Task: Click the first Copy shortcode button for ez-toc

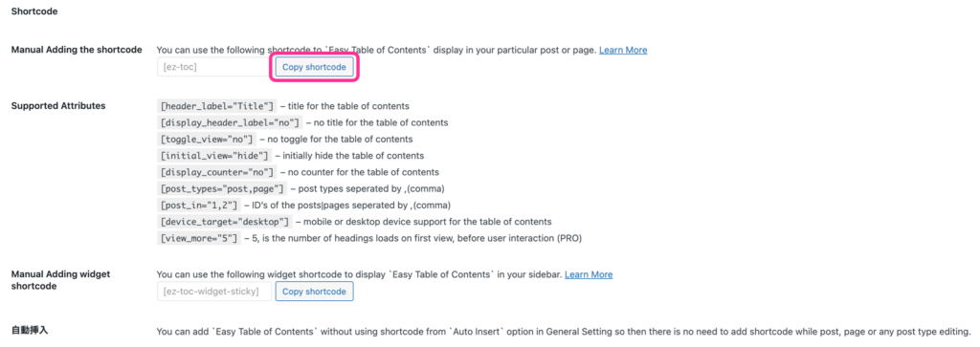Action: point(314,67)
